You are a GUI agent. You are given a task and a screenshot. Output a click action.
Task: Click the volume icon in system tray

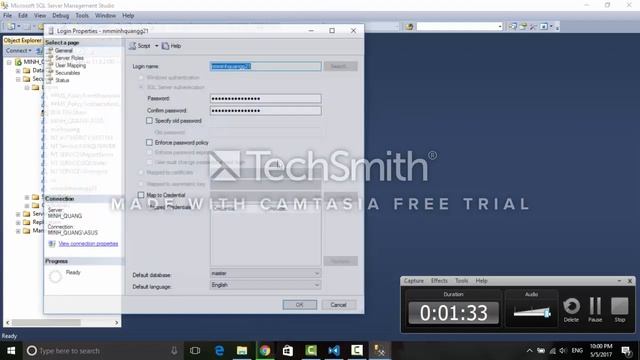[x=563, y=351]
